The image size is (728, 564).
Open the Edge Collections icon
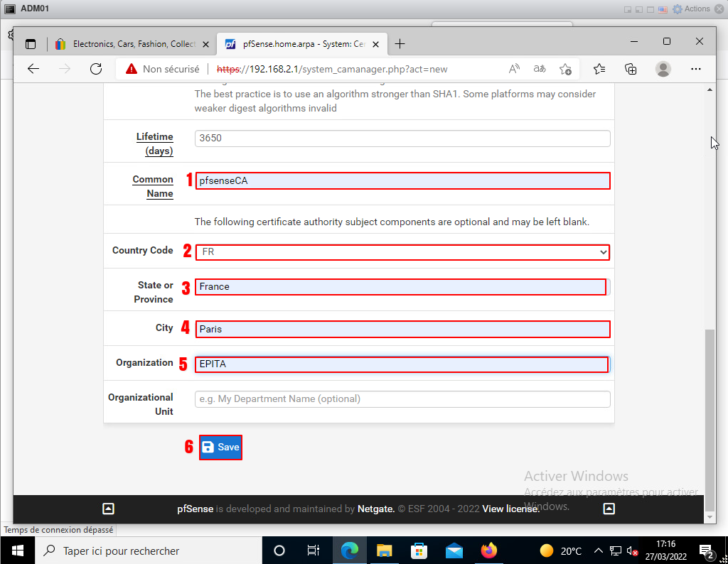(x=631, y=69)
